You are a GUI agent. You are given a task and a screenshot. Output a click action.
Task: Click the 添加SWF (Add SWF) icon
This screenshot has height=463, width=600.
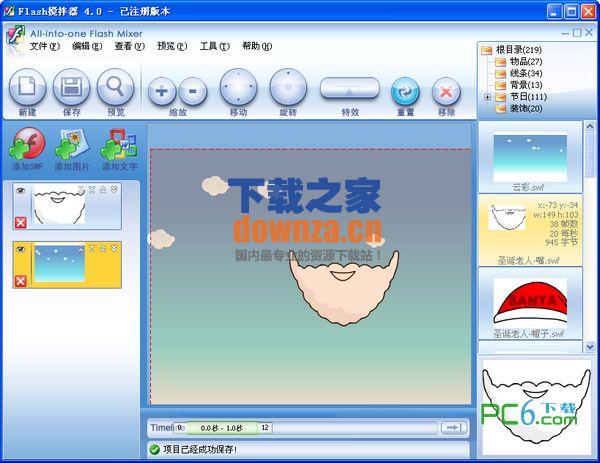(x=28, y=144)
